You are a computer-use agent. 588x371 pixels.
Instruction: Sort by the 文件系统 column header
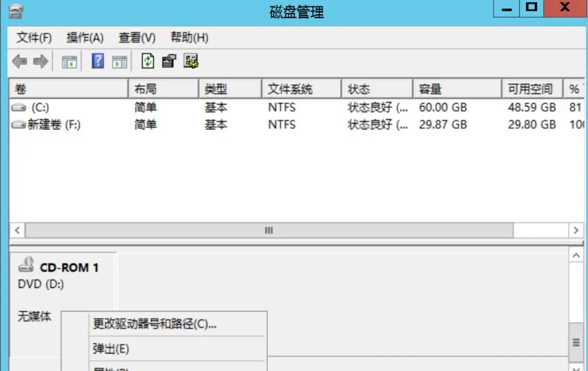(x=302, y=89)
